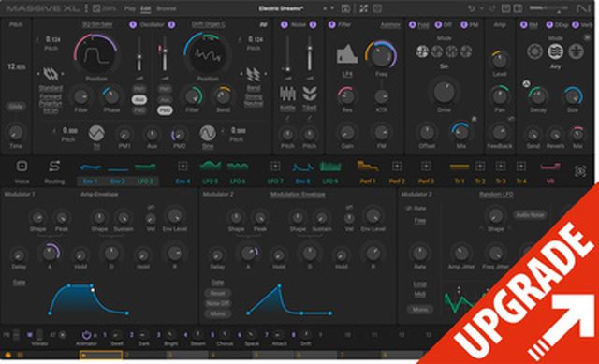Open Modulator 3 Loop mode menu
This screenshot has width=599, height=364.
[x=420, y=284]
